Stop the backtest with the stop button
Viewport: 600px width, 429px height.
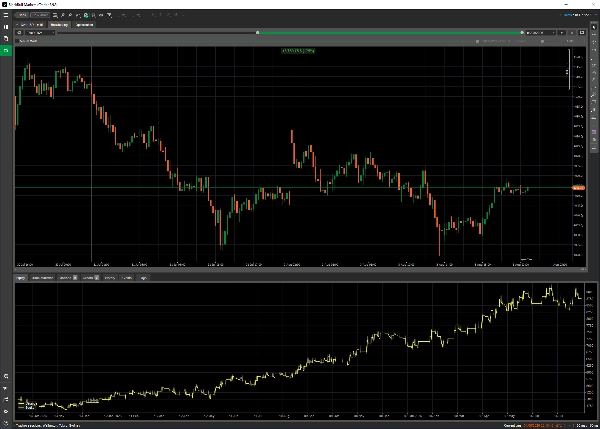[x=572, y=33]
